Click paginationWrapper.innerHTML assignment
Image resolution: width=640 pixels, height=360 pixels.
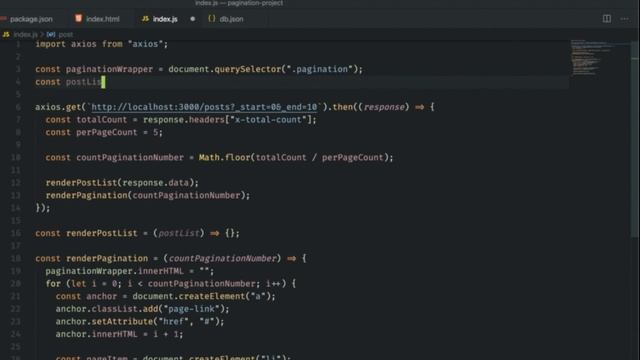pyautogui.click(x=129, y=271)
